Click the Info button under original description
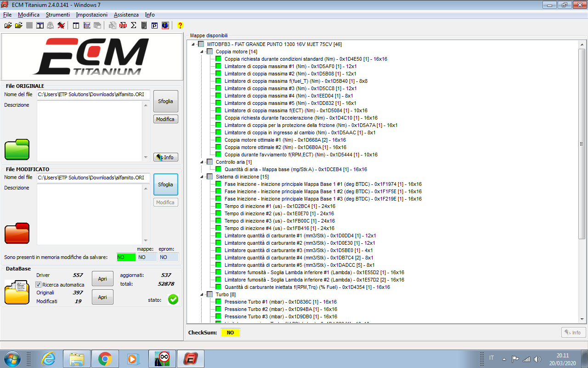 [x=165, y=157]
